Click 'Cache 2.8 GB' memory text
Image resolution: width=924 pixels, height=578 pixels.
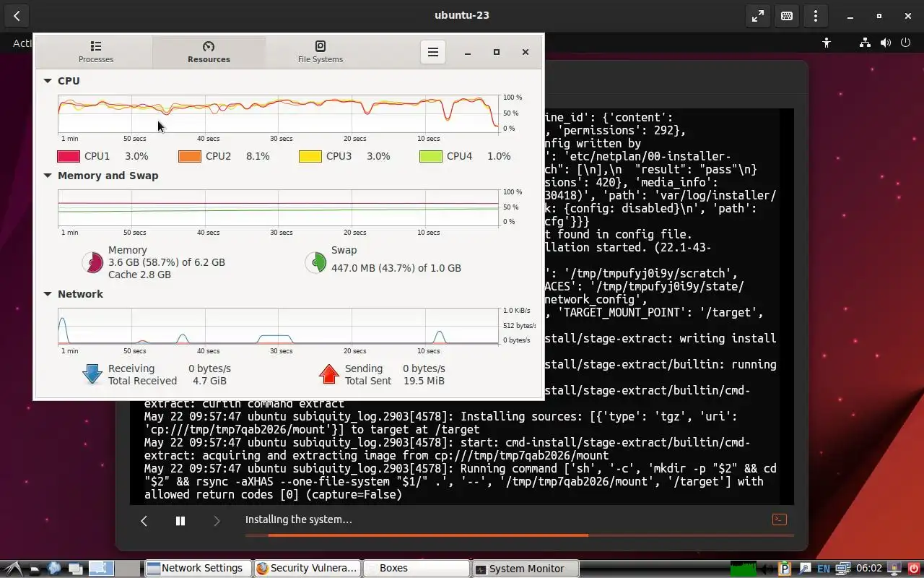139,275
